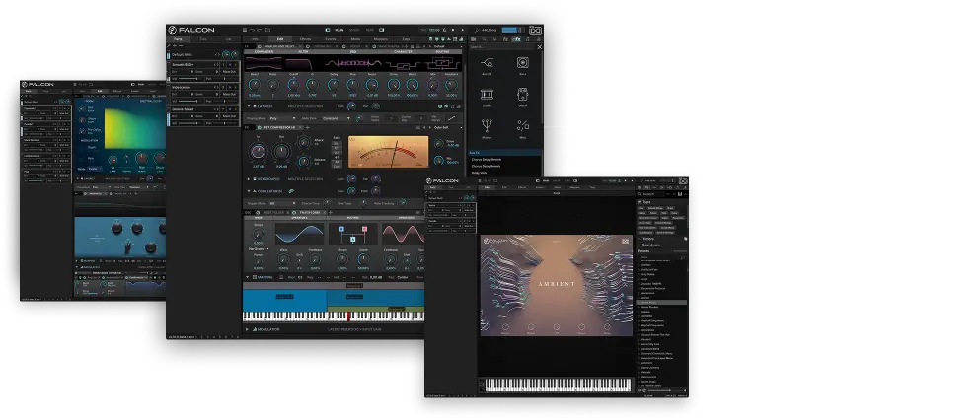Open the Playing Mode Poly dropdown
980x420 pixels.
pyautogui.click(x=282, y=118)
